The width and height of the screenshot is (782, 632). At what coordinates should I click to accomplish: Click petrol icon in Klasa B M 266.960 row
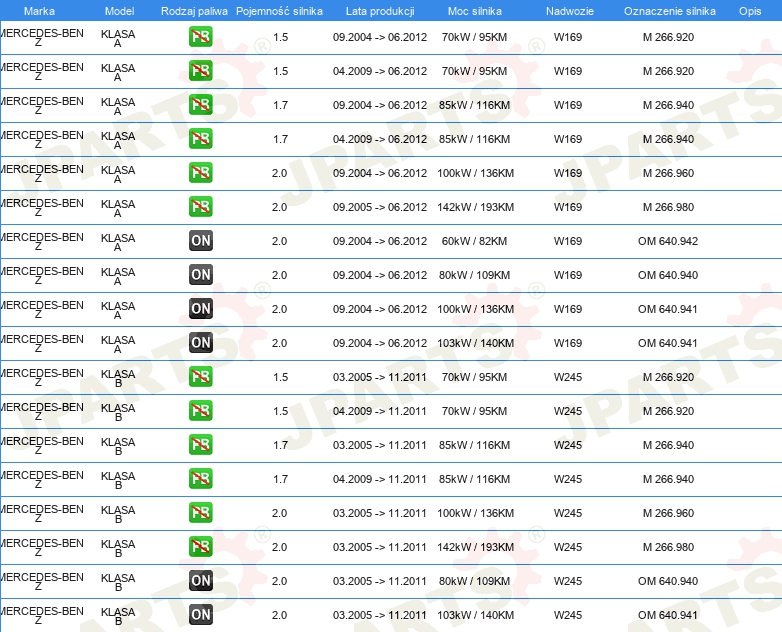(x=200, y=512)
